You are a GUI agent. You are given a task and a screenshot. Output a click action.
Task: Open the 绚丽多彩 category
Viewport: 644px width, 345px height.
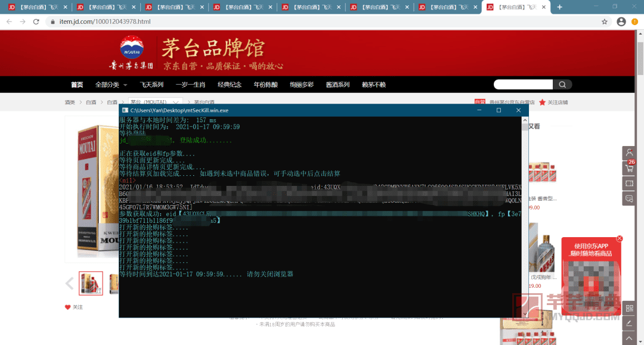[x=302, y=85]
